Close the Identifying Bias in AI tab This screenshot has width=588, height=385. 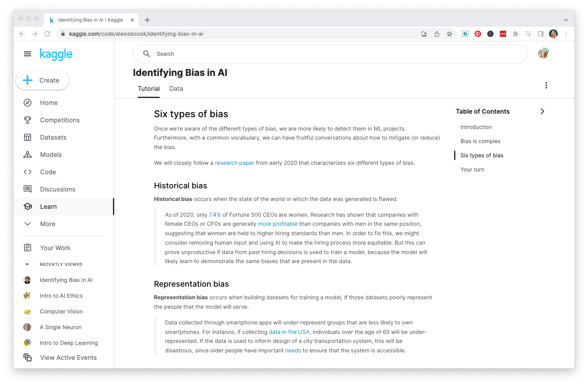coord(132,20)
